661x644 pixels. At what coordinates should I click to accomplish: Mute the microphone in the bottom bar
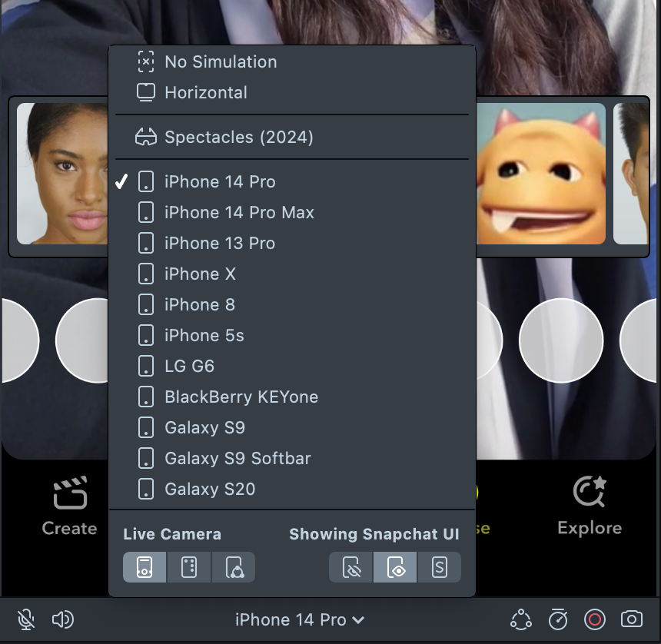[x=26, y=619]
